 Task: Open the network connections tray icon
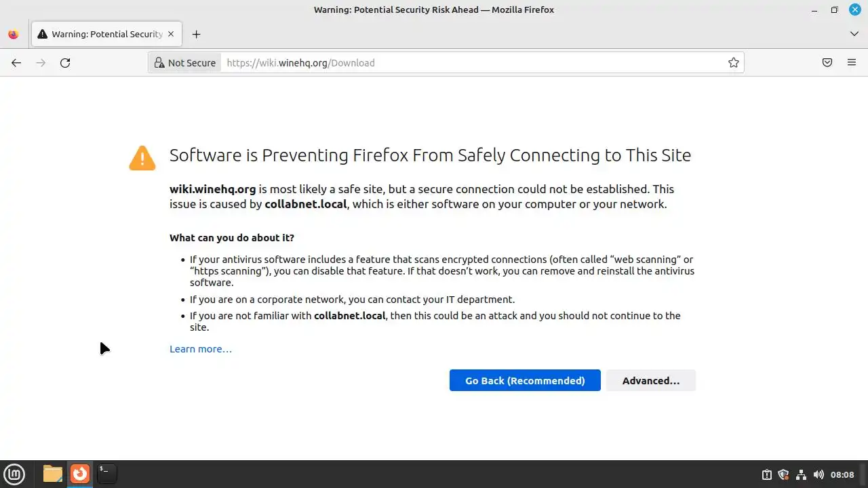point(801,474)
